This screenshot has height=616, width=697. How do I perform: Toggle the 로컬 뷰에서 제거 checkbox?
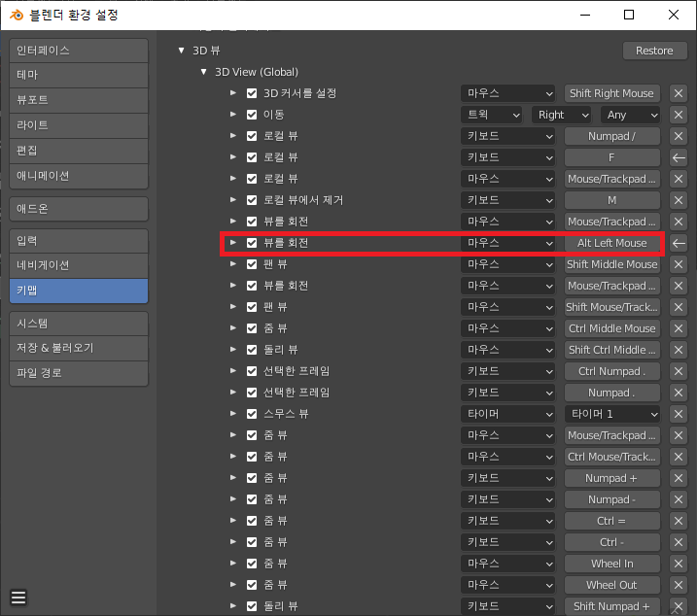[x=252, y=200]
